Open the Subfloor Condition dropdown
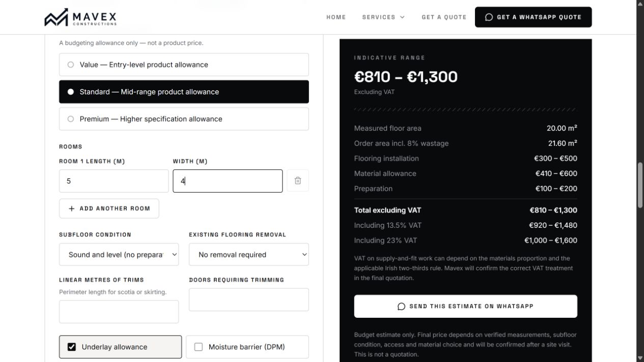Image resolution: width=644 pixels, height=362 pixels. coord(119,255)
